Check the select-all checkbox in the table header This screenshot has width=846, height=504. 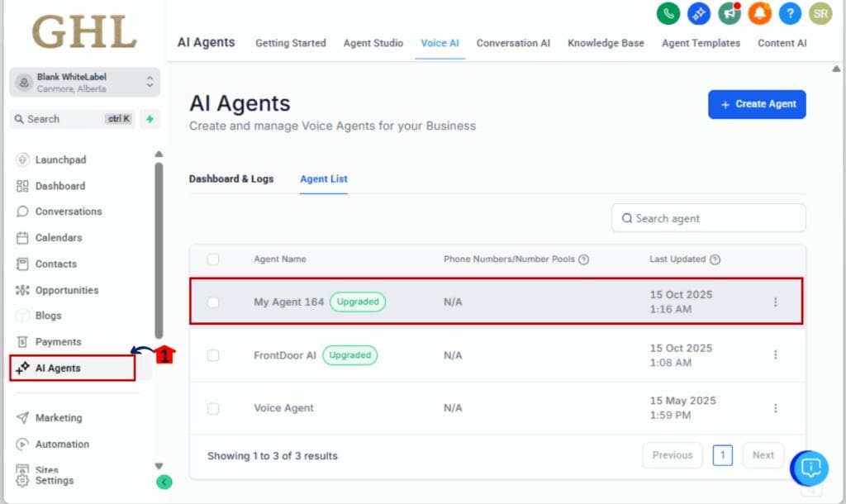coord(214,259)
